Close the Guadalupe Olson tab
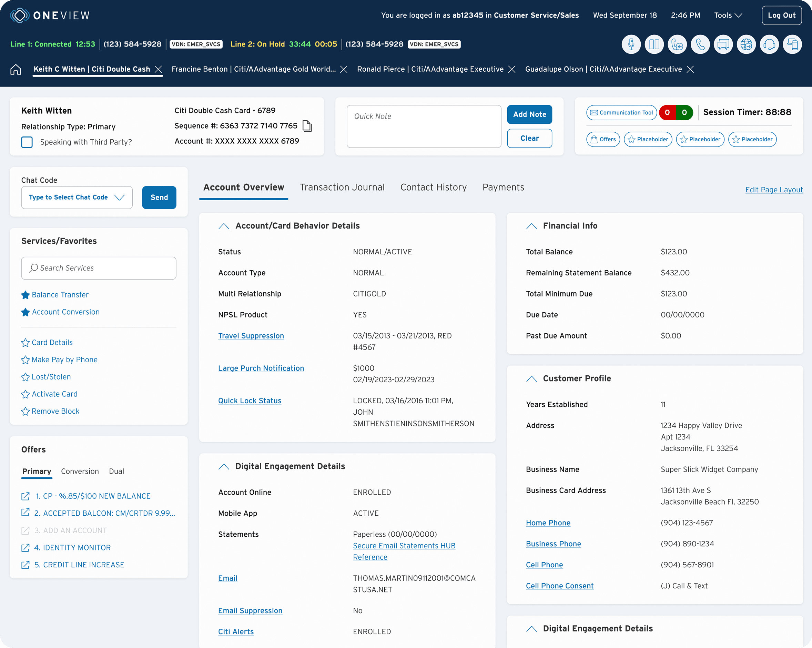 coord(690,69)
